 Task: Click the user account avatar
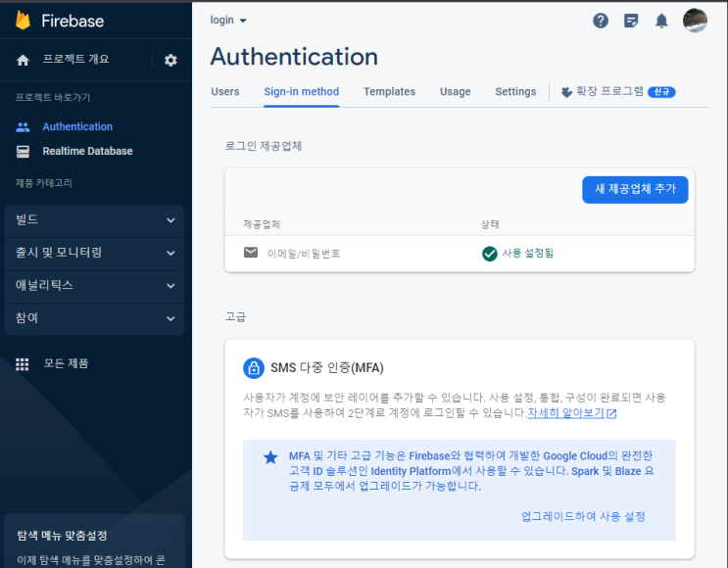coord(695,21)
